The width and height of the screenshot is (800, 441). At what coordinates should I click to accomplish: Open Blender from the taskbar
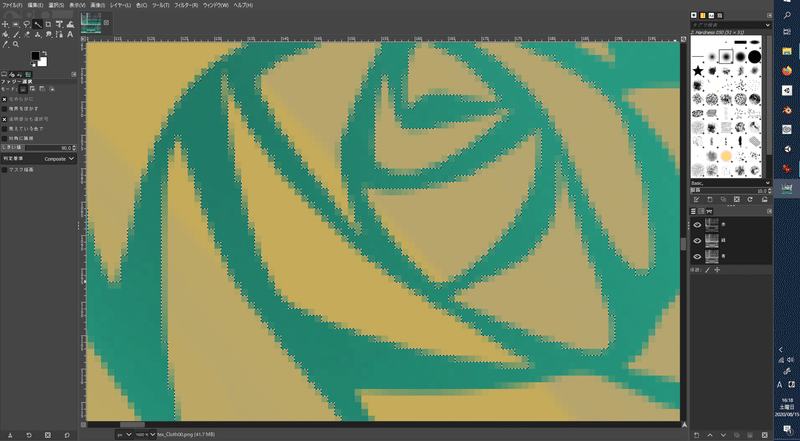(x=786, y=110)
